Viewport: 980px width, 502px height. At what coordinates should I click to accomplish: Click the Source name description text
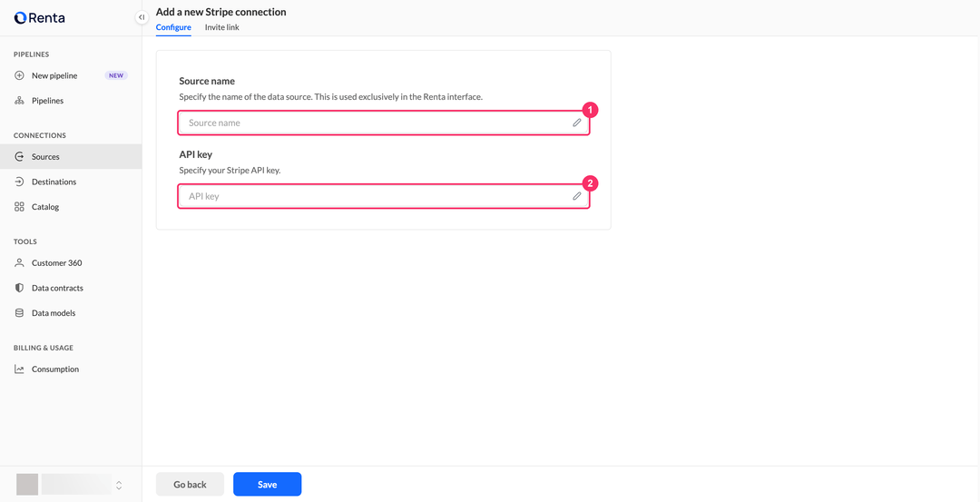pyautogui.click(x=330, y=97)
